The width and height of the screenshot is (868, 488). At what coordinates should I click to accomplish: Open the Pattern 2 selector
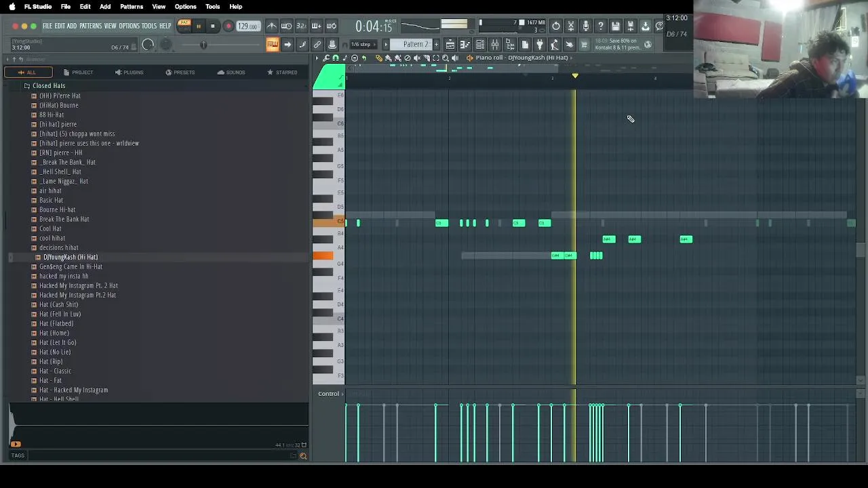[x=416, y=45]
